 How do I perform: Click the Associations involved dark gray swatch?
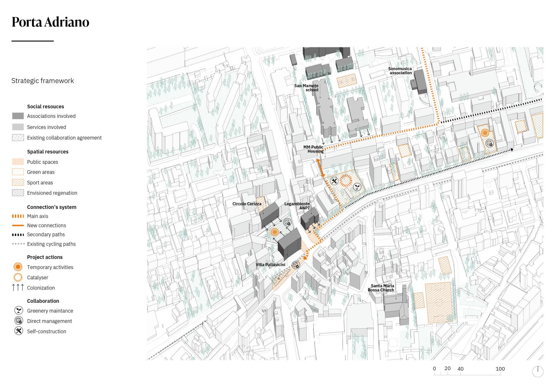click(x=18, y=116)
